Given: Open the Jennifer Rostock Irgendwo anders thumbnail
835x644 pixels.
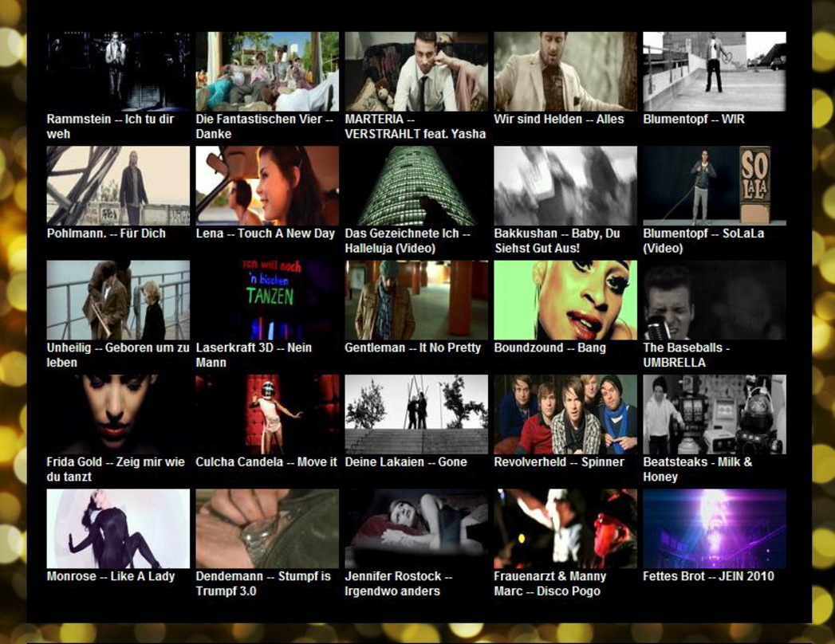Looking at the screenshot, I should point(416,529).
